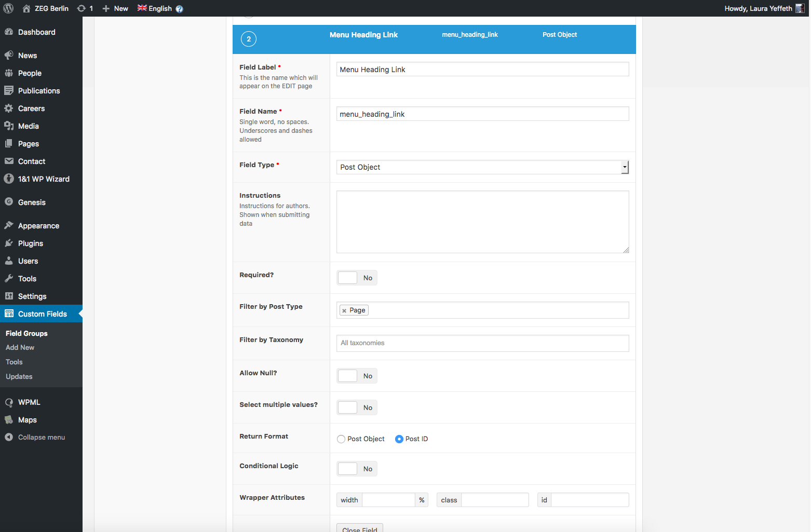Click the Genesis G icon
811x532 pixels.
click(9, 202)
